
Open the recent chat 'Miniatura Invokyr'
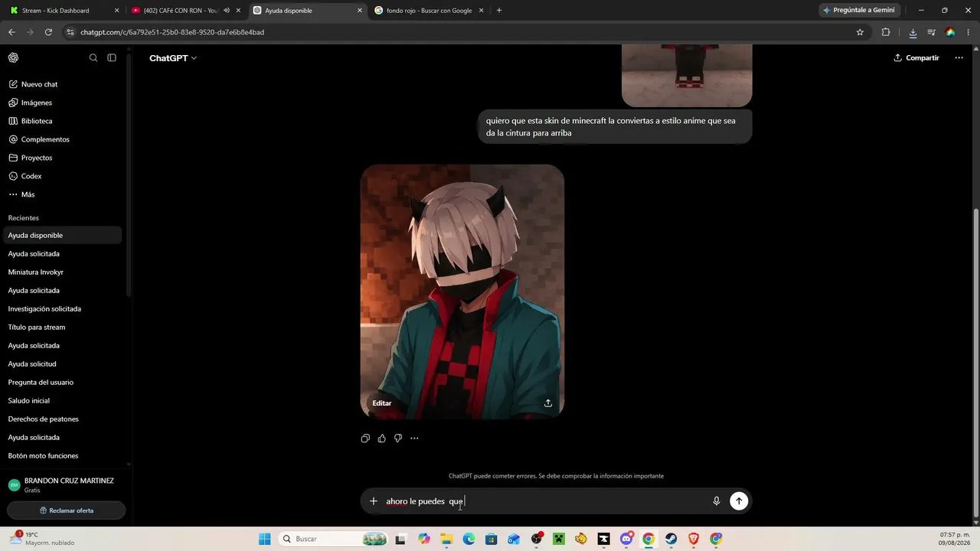tap(63, 272)
